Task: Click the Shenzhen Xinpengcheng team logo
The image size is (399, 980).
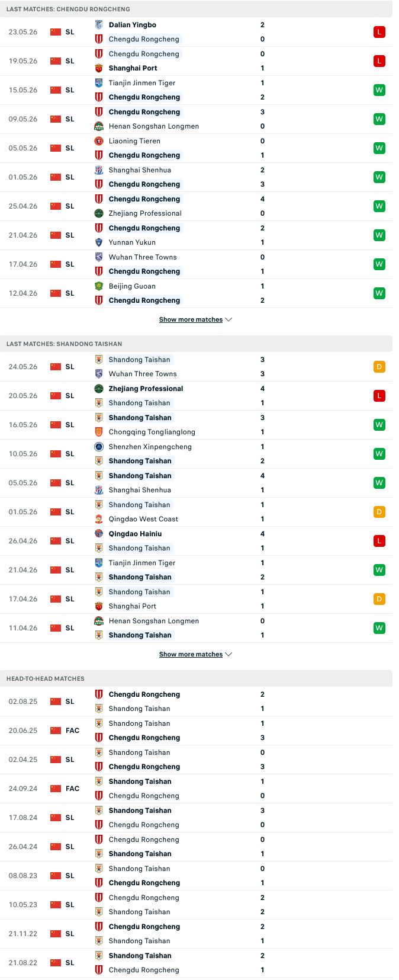Action: pos(99,447)
